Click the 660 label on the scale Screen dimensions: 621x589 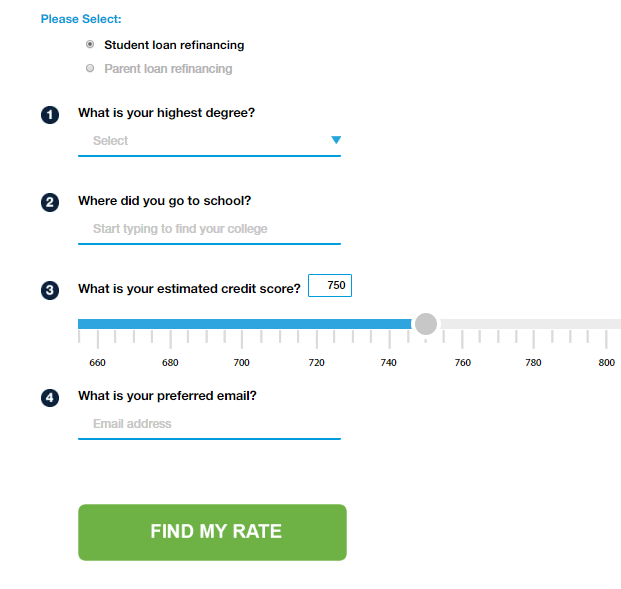(97, 362)
